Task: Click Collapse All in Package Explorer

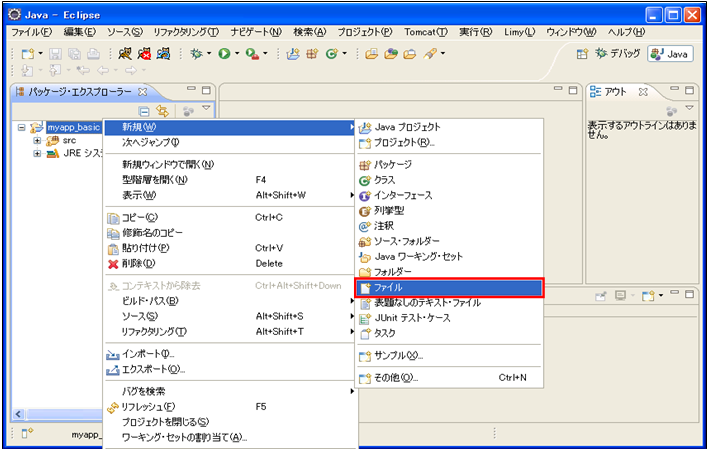Action: [145, 111]
